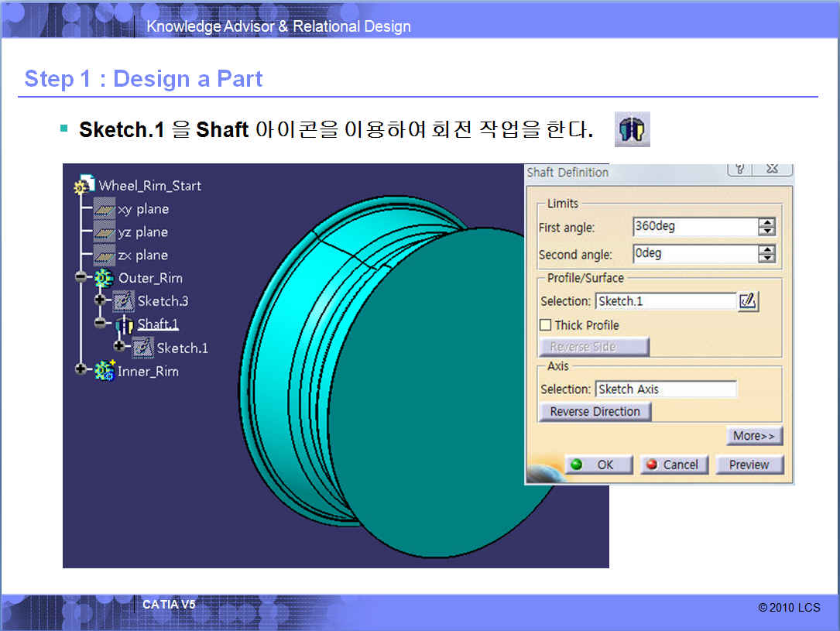Screen dimensions: 840x631
Task: Decrease Second angle with the down arrow
Action: point(766,258)
